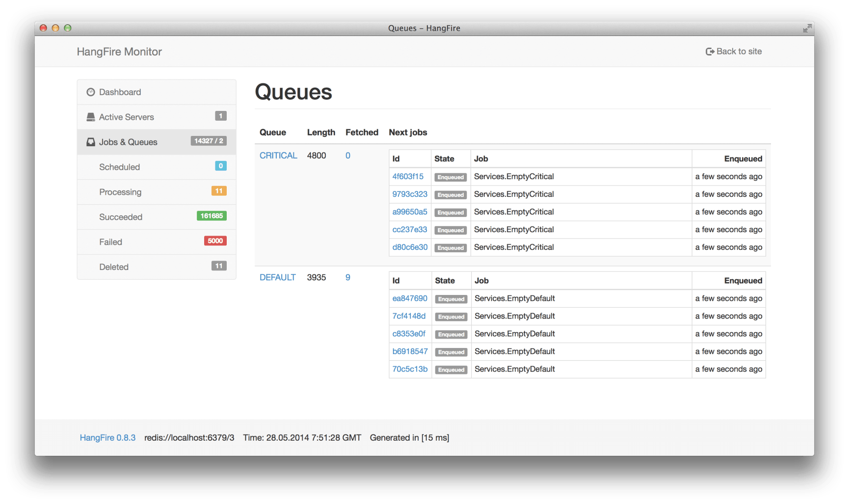Open the Succeeded jobs list
The width and height of the screenshot is (849, 504).
coord(157,217)
